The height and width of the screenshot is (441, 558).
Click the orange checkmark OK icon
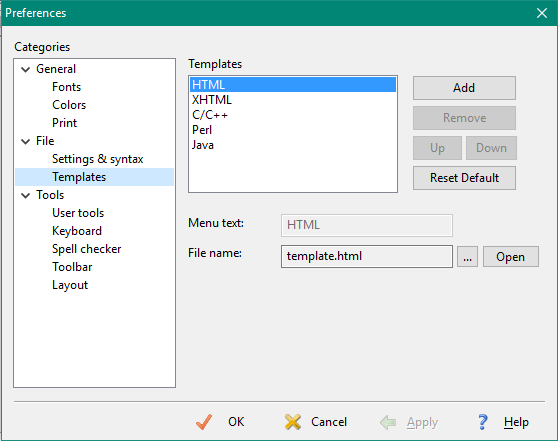pos(204,422)
